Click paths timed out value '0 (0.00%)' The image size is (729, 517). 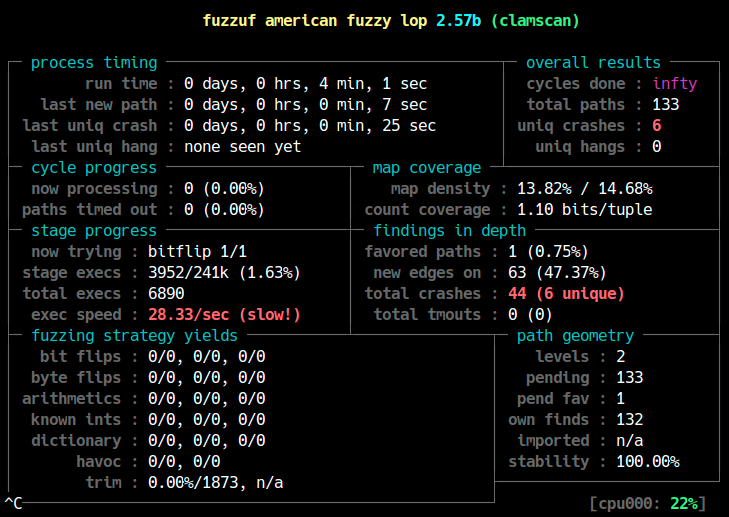click(x=224, y=210)
